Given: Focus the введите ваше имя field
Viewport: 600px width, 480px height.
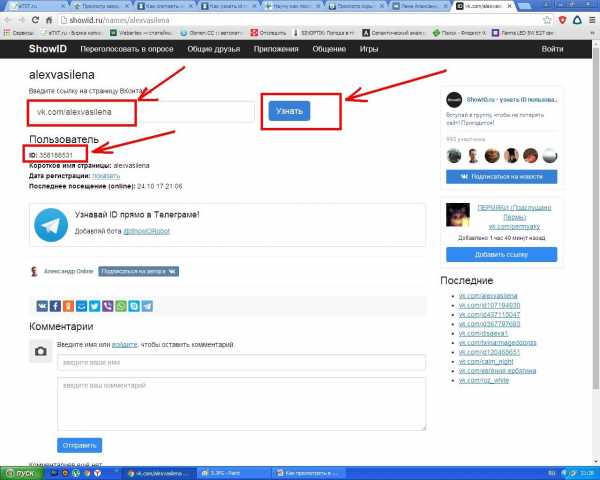Looking at the screenshot, I should tap(241, 362).
